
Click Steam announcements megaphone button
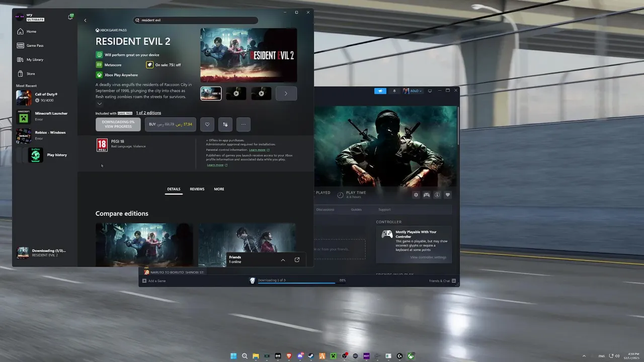380,91
